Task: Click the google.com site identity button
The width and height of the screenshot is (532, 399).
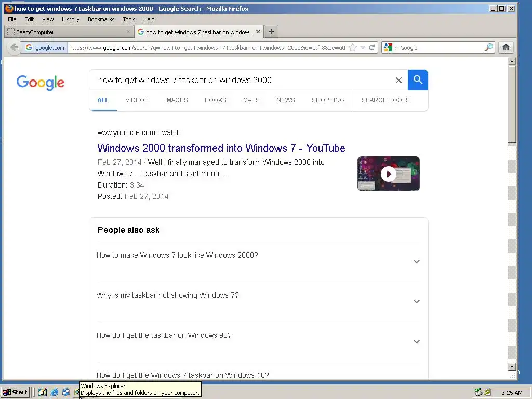Action: click(x=45, y=47)
